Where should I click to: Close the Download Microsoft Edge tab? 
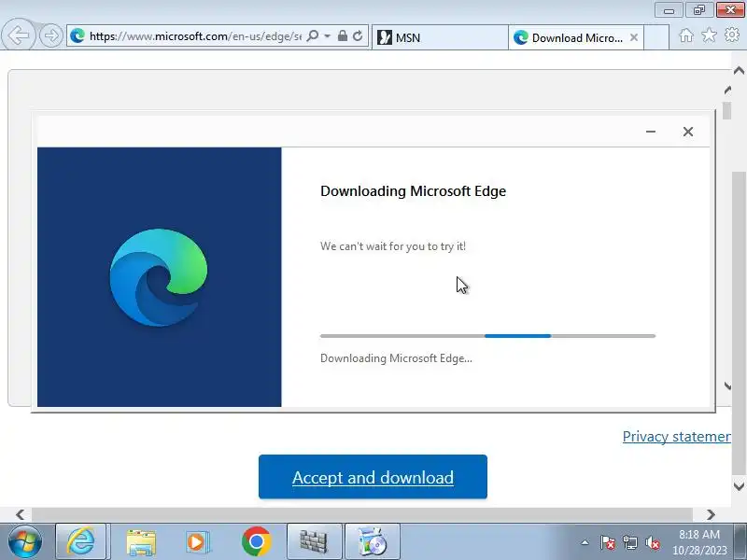pyautogui.click(x=634, y=37)
